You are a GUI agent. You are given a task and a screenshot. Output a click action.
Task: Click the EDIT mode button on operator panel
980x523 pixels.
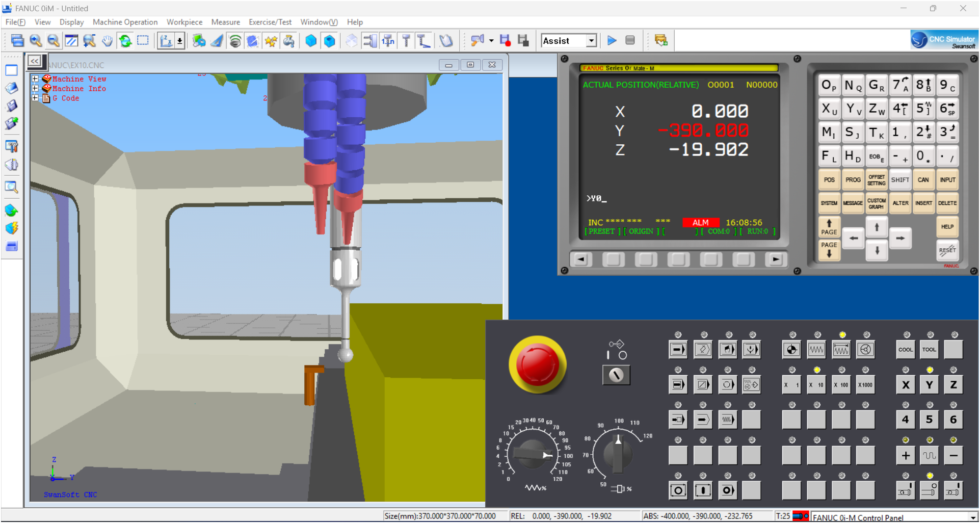pos(703,350)
